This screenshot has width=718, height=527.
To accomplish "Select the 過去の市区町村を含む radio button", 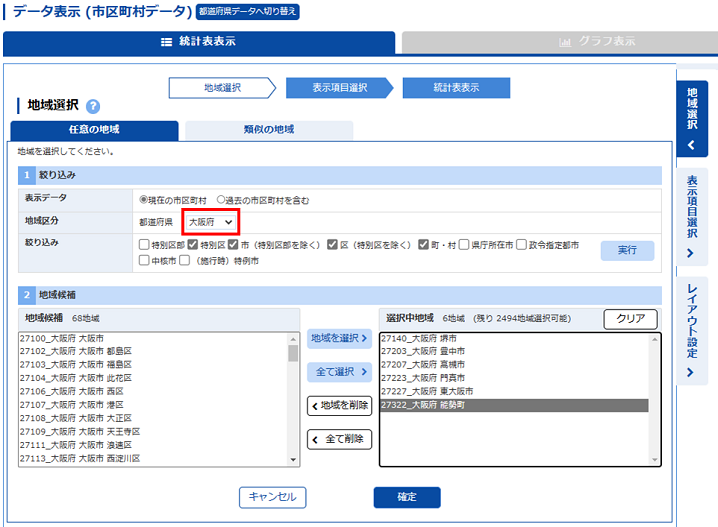I will click(x=222, y=199).
